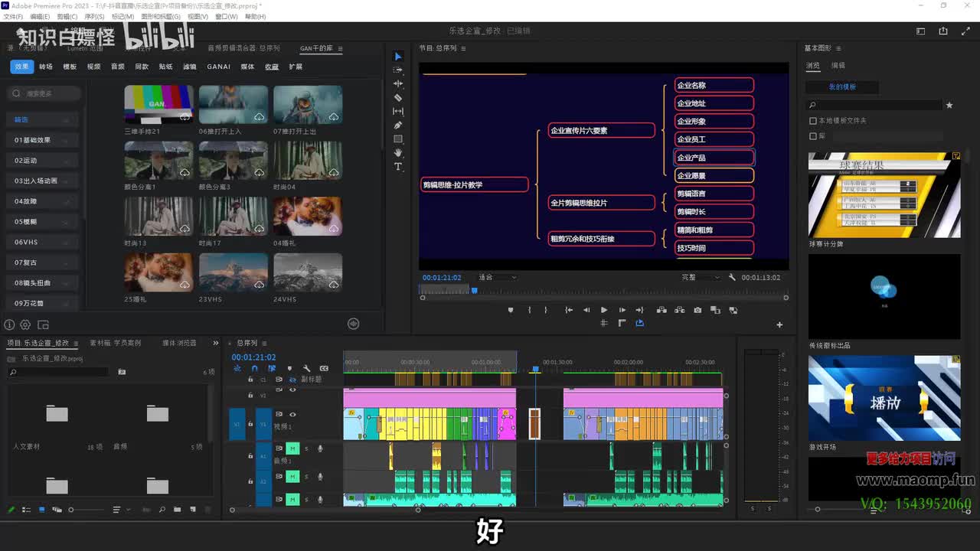980x551 pixels.
Task: Open the 适合 zoom level dropdown
Action: [496, 277]
